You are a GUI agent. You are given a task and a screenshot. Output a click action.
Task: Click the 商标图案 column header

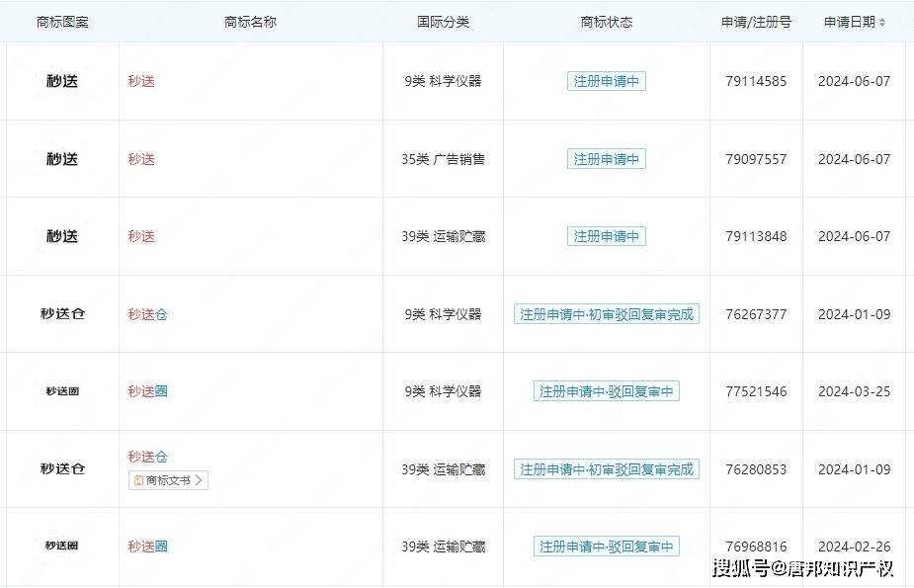(62, 22)
